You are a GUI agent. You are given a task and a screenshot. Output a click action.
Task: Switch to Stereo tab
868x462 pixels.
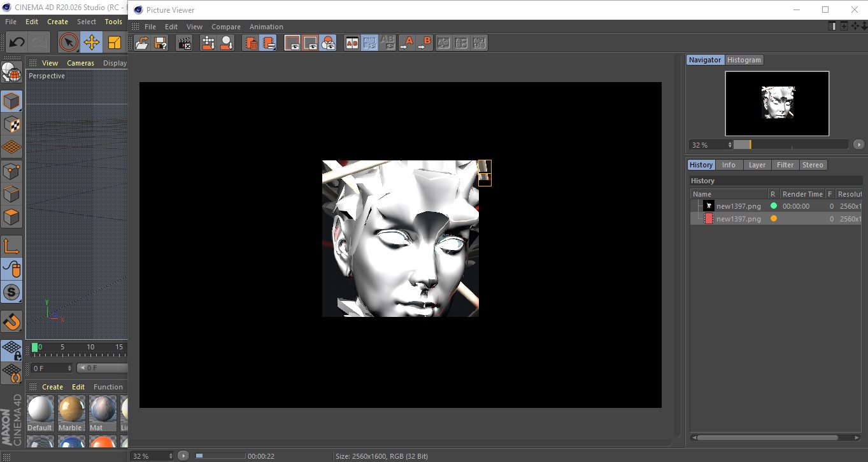[813, 165]
